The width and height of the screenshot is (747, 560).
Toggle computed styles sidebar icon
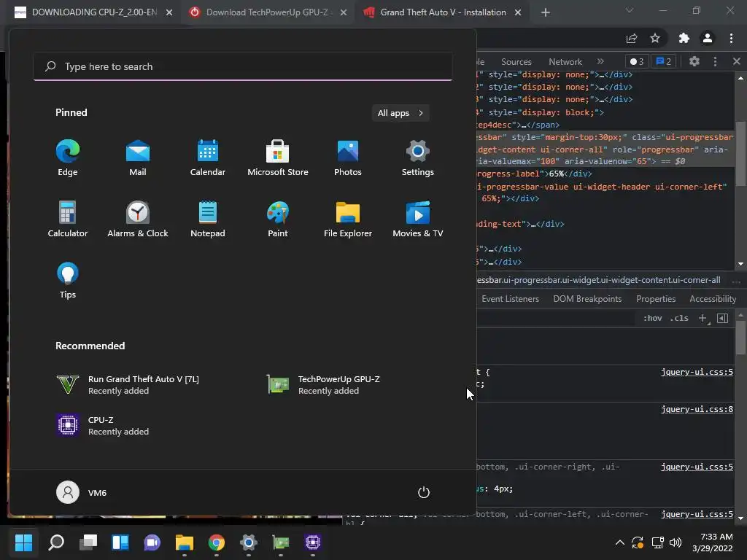pyautogui.click(x=722, y=318)
